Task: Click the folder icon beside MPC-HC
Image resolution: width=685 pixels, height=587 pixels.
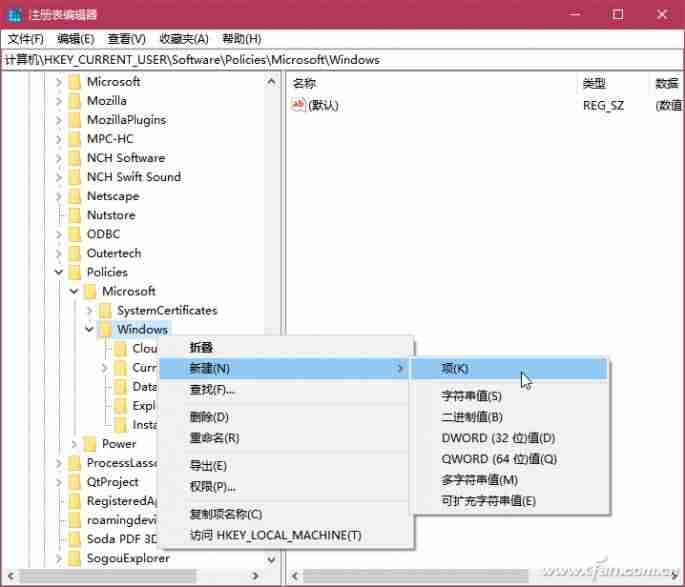Action: [x=75, y=139]
